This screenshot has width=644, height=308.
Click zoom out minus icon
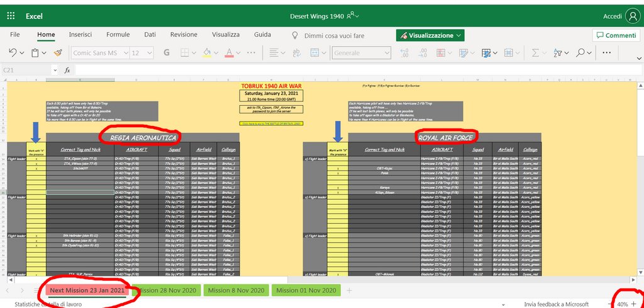click(610, 304)
